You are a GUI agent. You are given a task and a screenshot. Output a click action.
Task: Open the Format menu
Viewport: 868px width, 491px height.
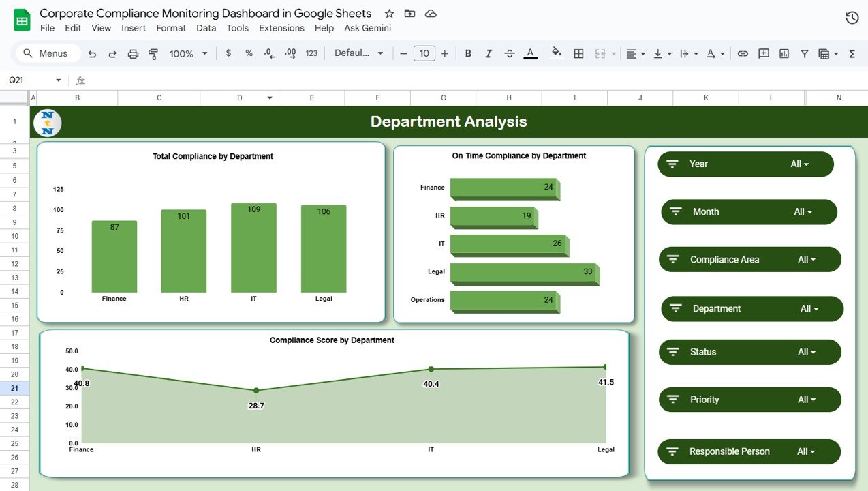[x=171, y=28]
